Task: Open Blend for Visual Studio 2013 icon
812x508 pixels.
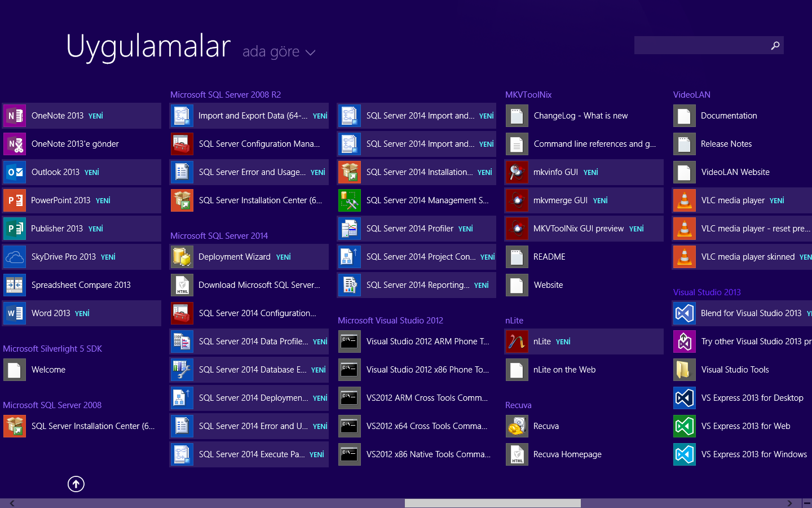Action: click(685, 313)
